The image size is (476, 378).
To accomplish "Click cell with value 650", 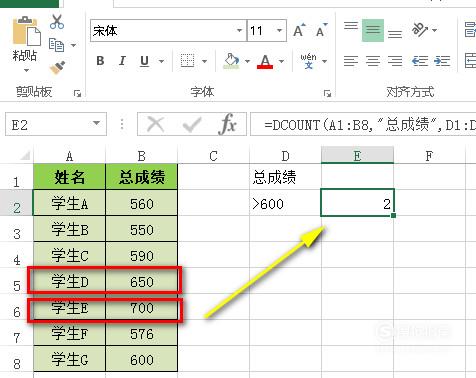I will (142, 281).
